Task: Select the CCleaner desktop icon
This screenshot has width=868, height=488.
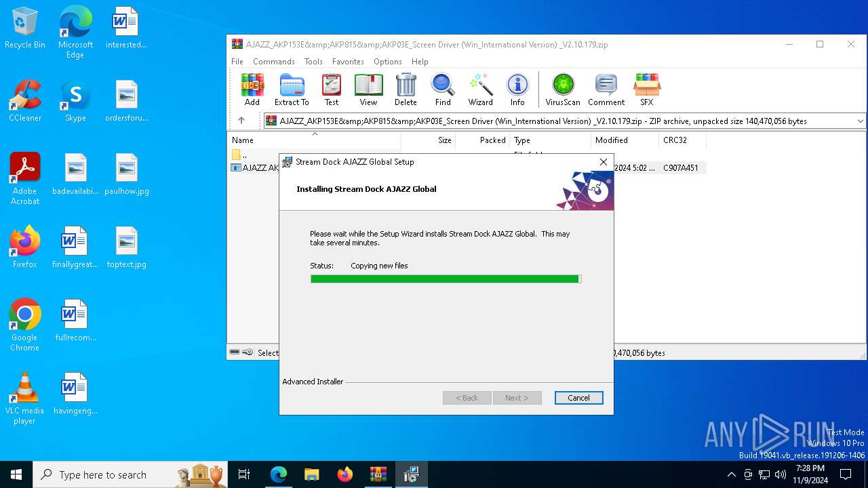Action: point(25,100)
